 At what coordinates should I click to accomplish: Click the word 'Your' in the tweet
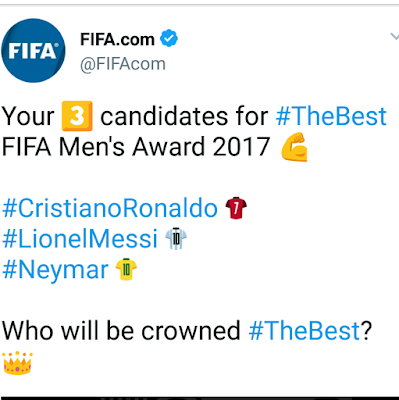(28, 116)
